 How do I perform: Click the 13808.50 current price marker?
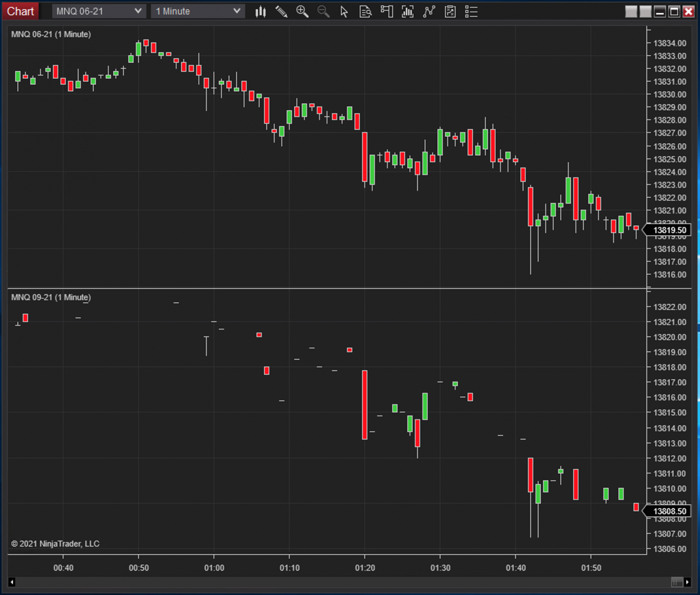click(667, 511)
